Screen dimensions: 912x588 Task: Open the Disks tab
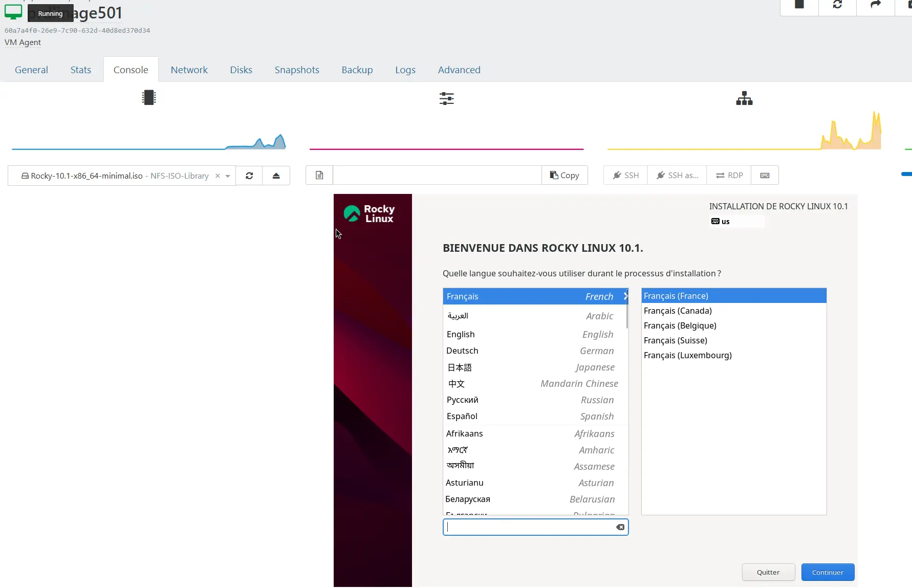241,70
